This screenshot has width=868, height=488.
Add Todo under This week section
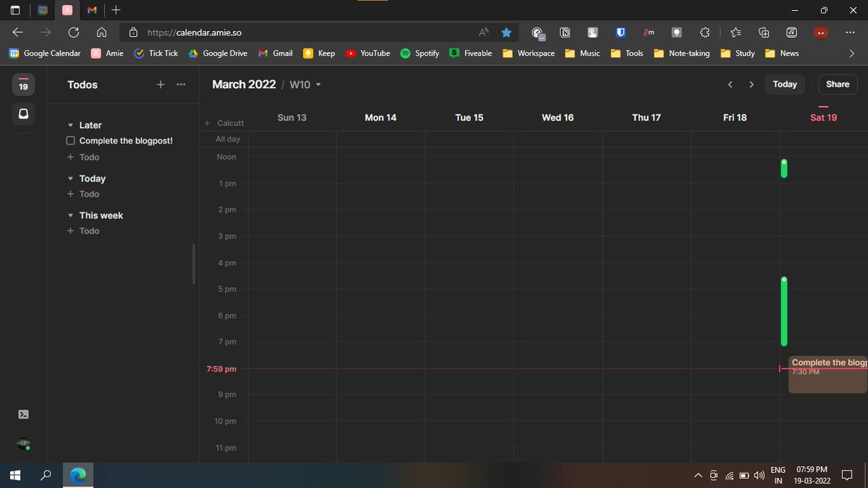[83, 231]
